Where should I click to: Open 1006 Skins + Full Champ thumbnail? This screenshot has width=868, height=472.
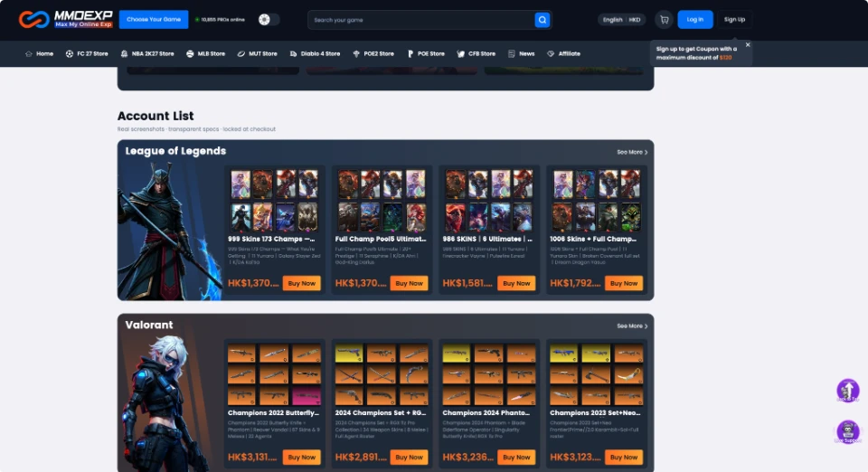[596, 200]
